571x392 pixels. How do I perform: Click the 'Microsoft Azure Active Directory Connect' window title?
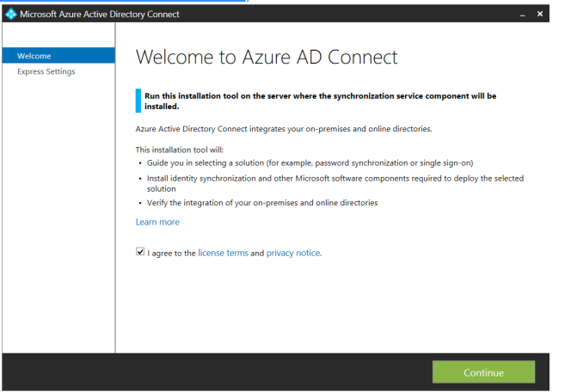click(x=100, y=15)
